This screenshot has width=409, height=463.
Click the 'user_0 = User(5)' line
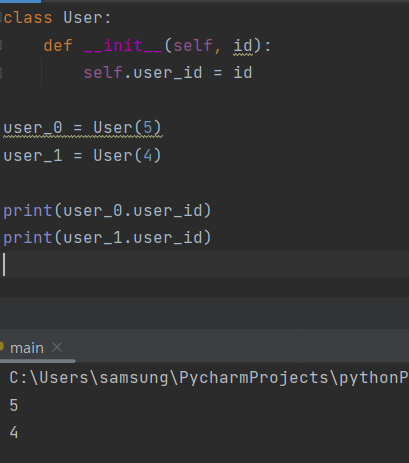coord(82,128)
